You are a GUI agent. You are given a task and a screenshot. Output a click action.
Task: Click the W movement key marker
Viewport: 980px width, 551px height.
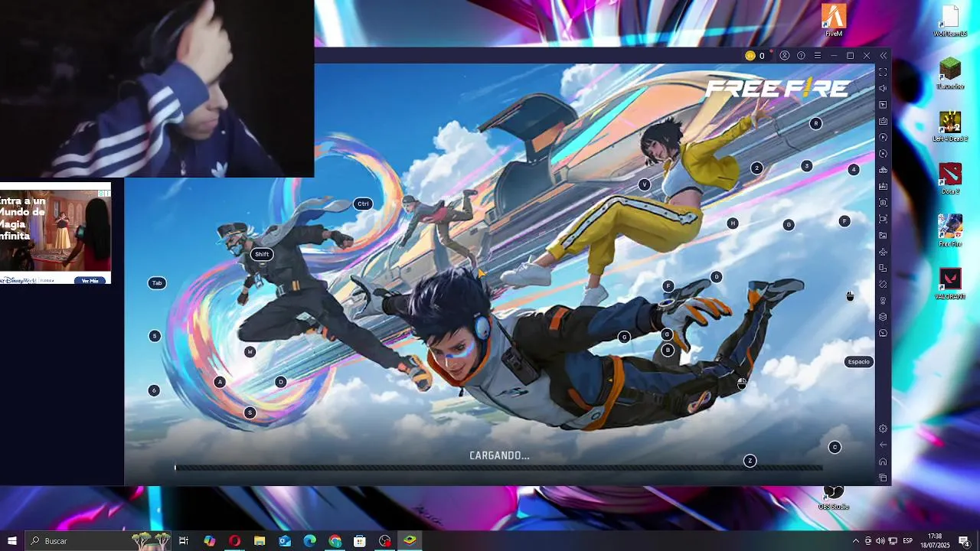click(x=250, y=352)
